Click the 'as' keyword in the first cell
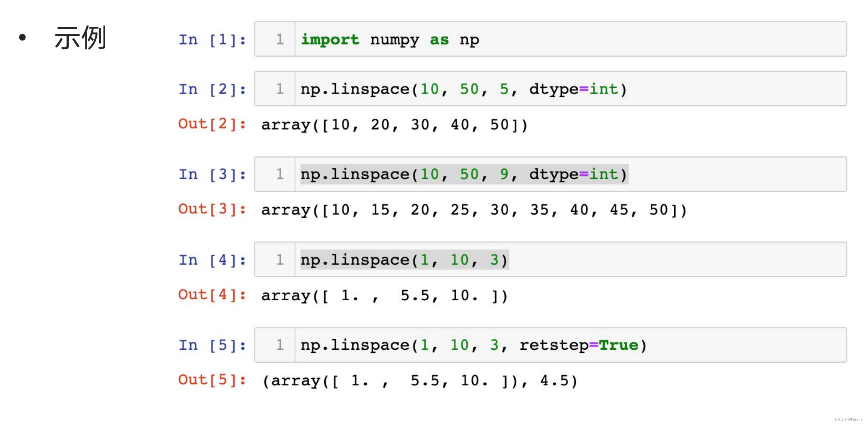The image size is (868, 425). point(439,40)
